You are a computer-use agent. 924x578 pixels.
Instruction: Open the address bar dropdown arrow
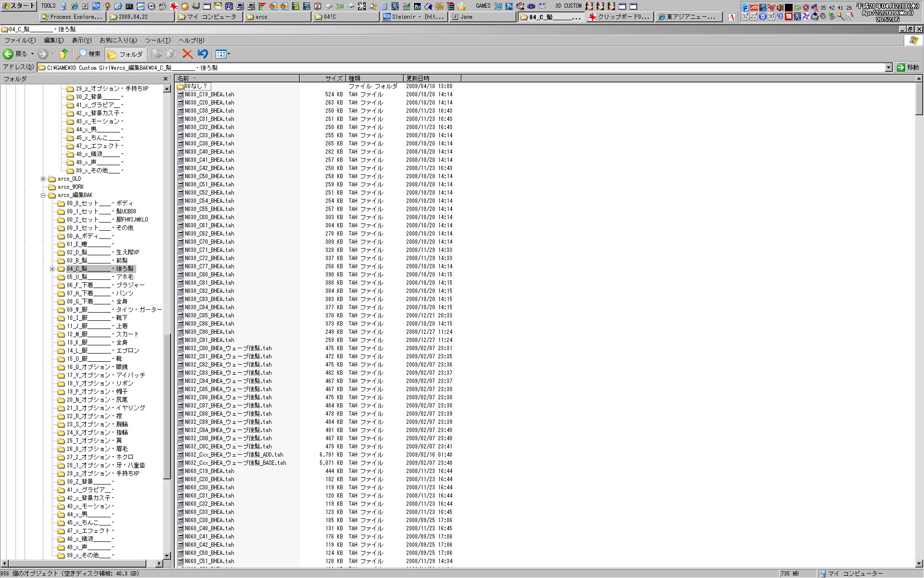click(x=888, y=67)
